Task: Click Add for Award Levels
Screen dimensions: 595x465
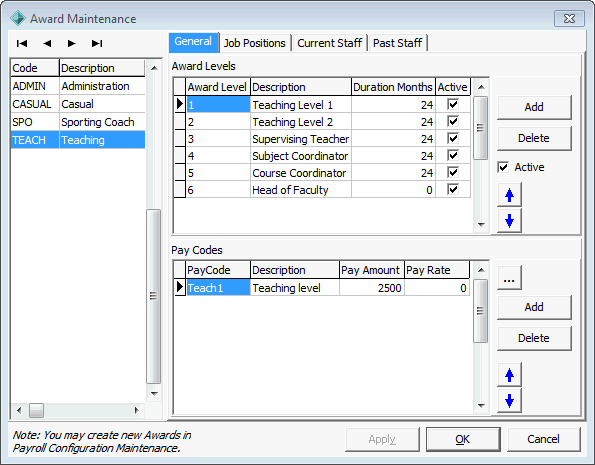Action: point(534,107)
